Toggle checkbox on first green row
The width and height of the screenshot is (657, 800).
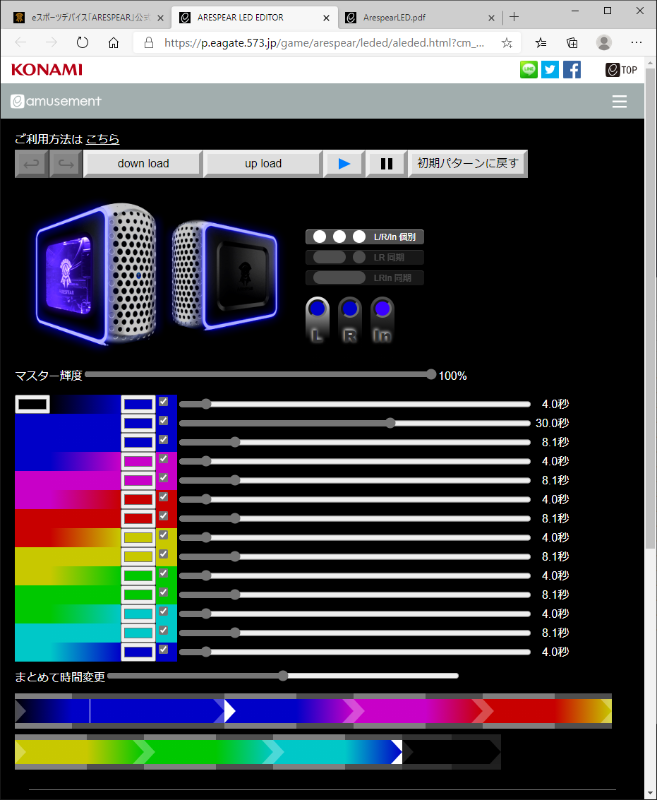coord(163,573)
